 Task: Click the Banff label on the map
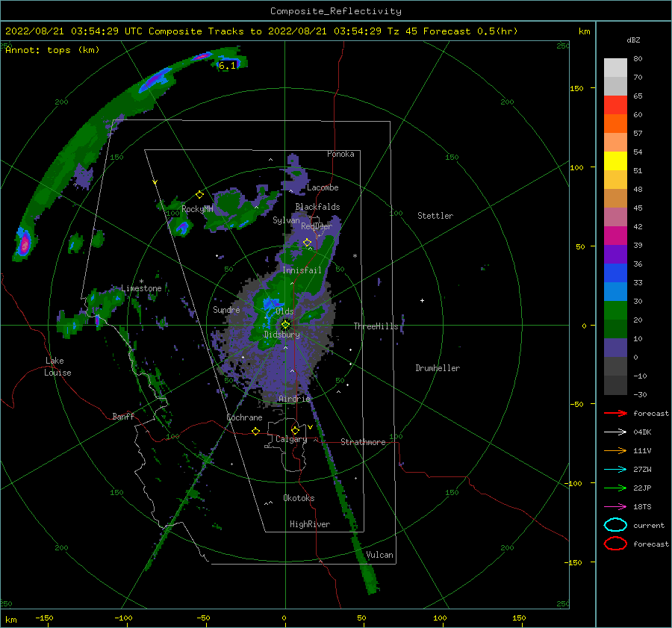[123, 416]
